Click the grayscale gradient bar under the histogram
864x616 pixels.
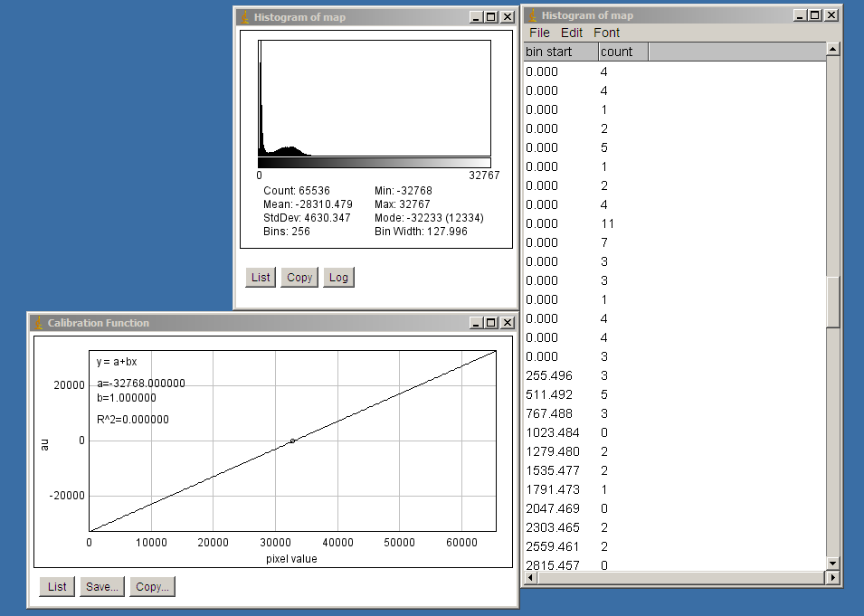point(375,163)
